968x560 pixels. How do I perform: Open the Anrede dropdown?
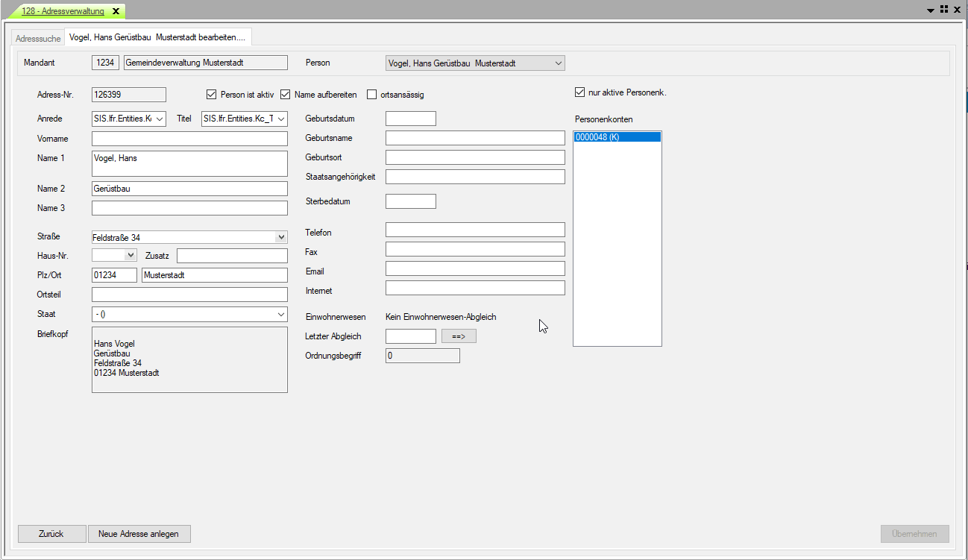coord(160,119)
